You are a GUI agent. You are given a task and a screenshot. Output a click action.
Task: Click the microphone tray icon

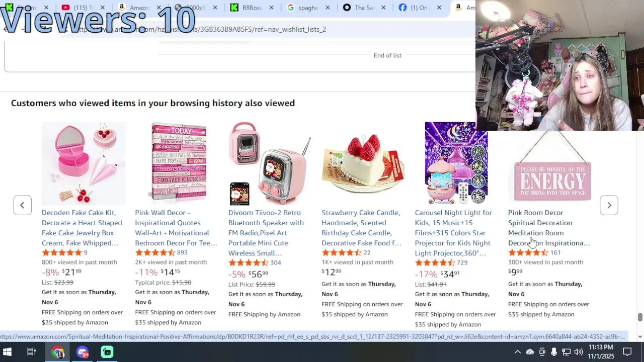(554, 352)
